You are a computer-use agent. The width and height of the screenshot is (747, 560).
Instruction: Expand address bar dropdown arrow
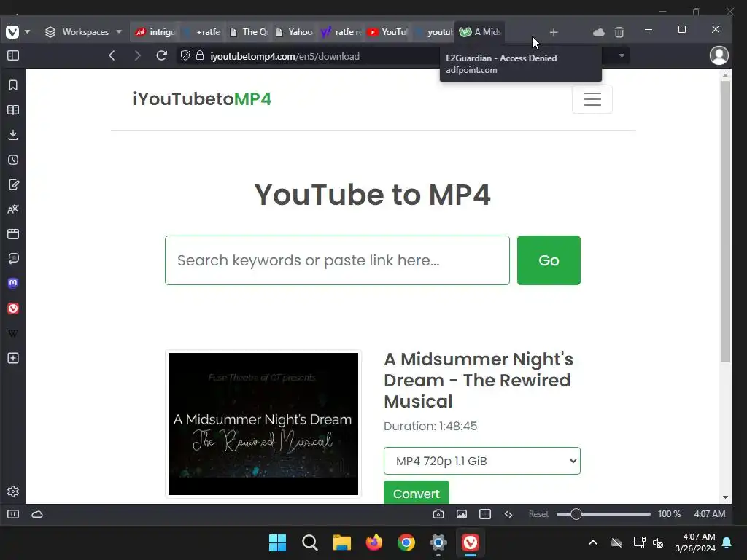coord(622,55)
